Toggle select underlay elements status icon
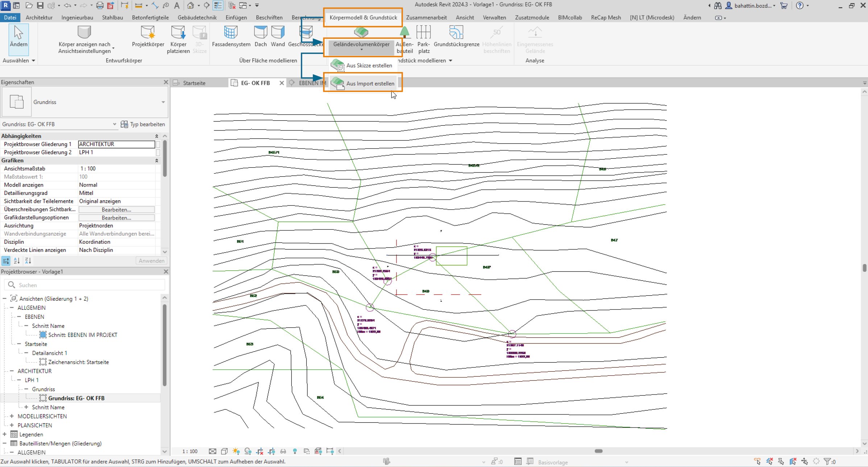 click(x=769, y=462)
